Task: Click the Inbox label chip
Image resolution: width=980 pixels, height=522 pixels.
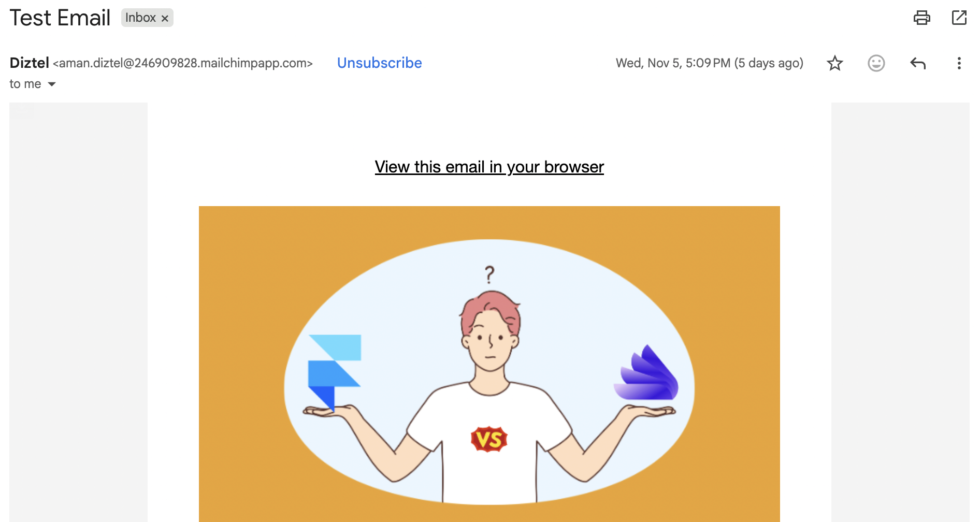Action: coord(140,18)
